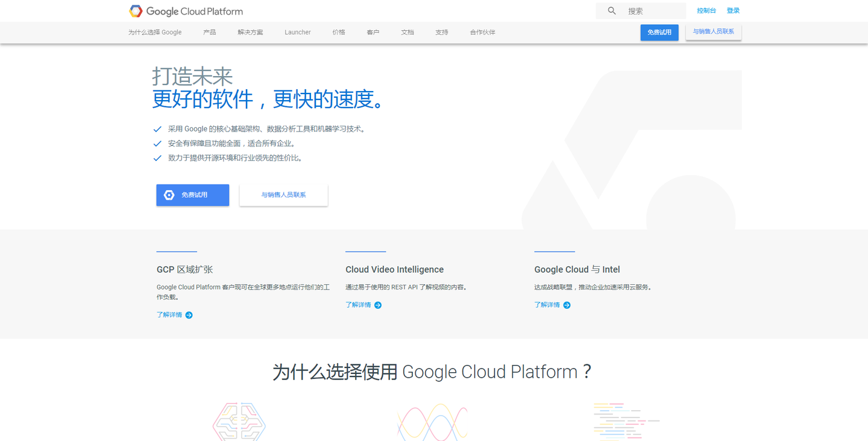This screenshot has height=441, width=868.
Task: Click the arrow icon under Google Cloud 与 Intel
Action: [567, 305]
